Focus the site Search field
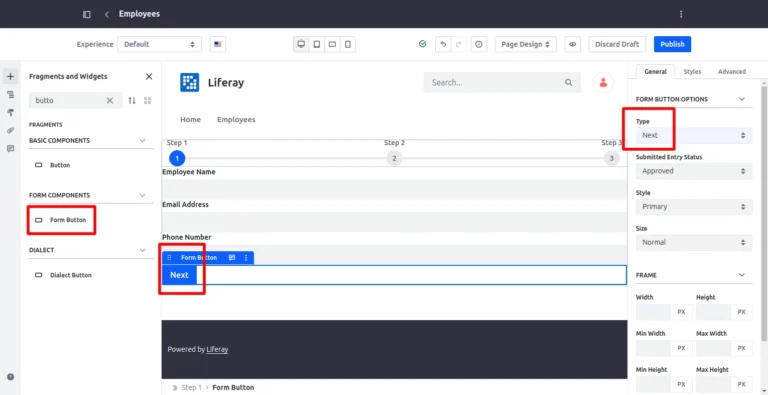The height and width of the screenshot is (395, 768). coord(502,82)
